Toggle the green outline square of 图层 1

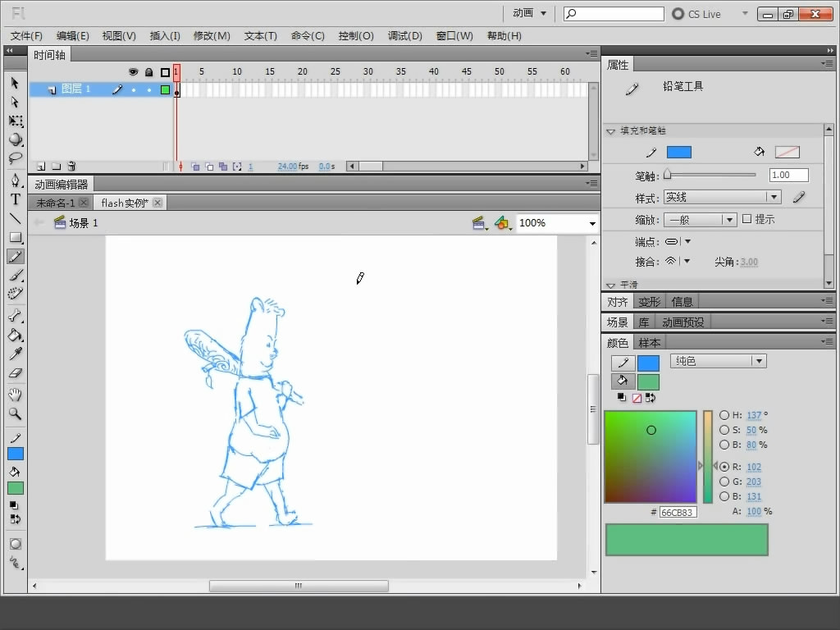pyautogui.click(x=165, y=89)
